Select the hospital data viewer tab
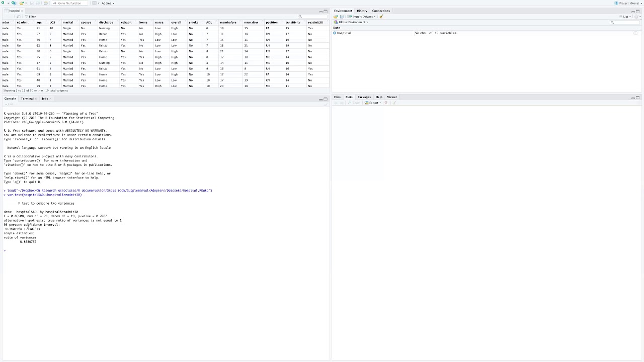 tap(15, 11)
